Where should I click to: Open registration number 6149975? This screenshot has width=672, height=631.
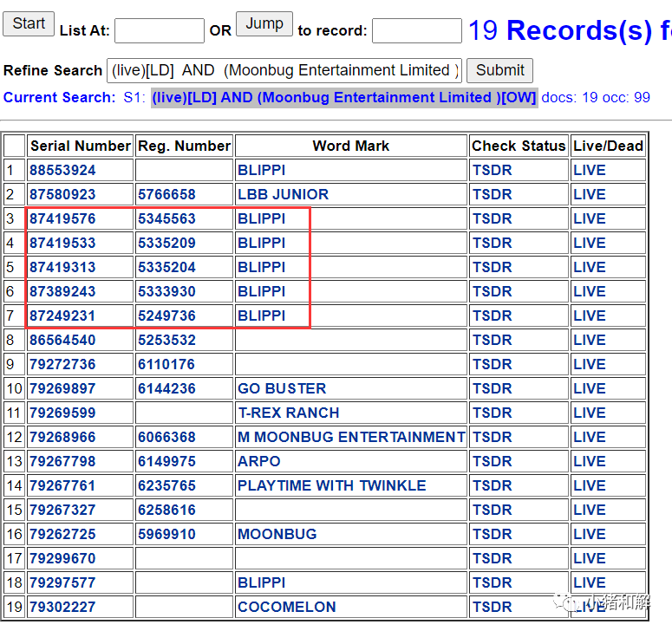166,461
